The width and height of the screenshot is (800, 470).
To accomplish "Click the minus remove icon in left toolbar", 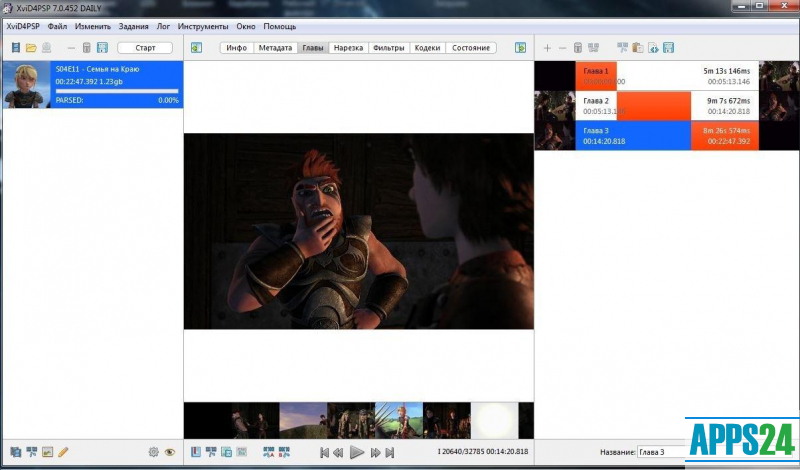I will tap(71, 48).
